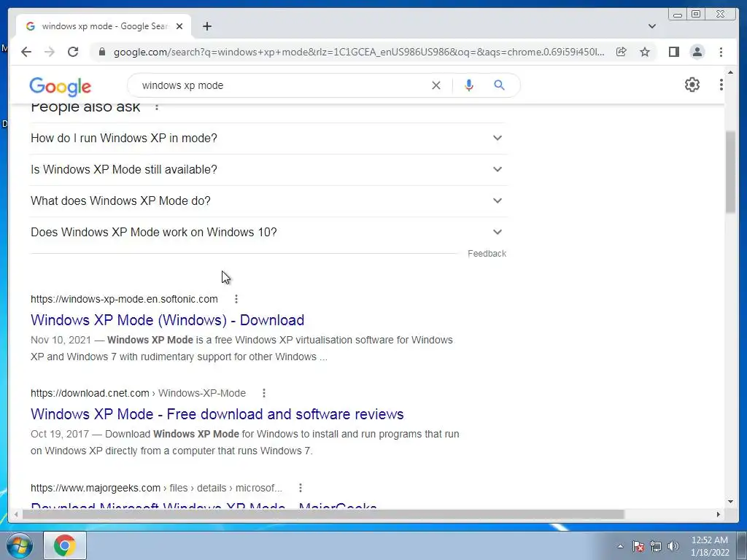
Task: Go back to the previous page
Action: [26, 52]
